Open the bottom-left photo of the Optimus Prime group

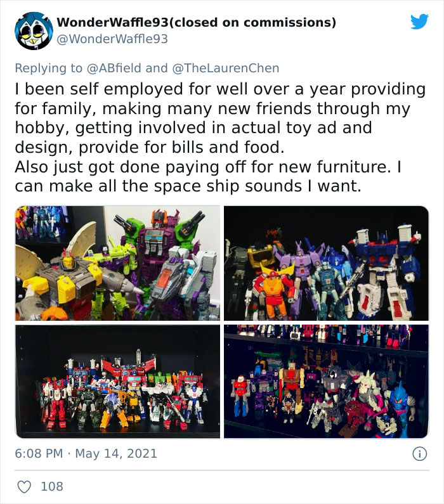click(118, 381)
